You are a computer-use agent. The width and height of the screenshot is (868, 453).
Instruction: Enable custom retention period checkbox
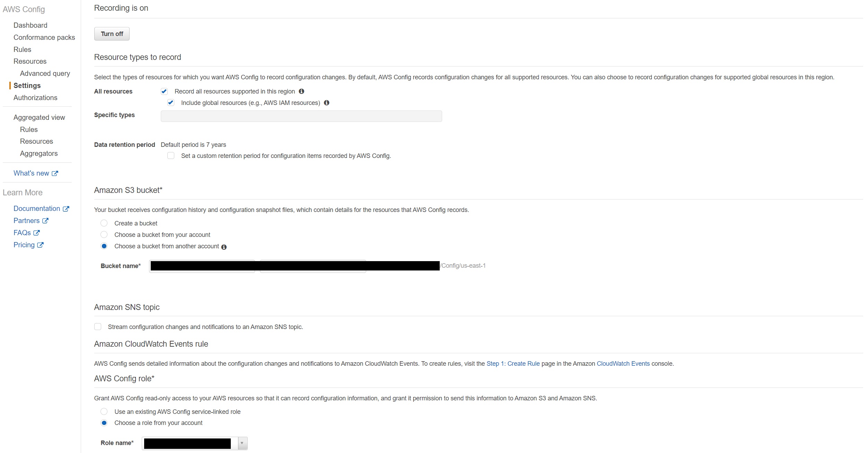click(171, 156)
